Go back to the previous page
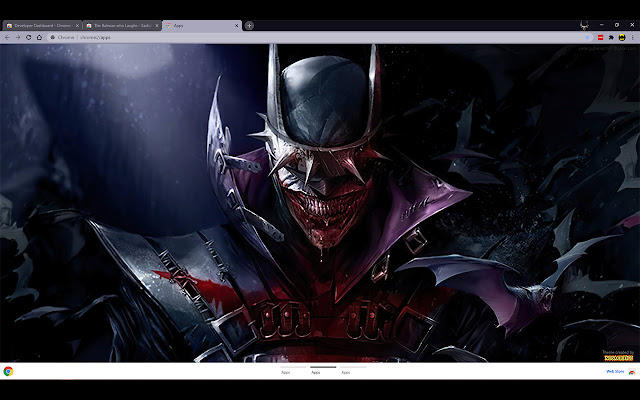Screen dimensions: 640x400 tap(7, 37)
